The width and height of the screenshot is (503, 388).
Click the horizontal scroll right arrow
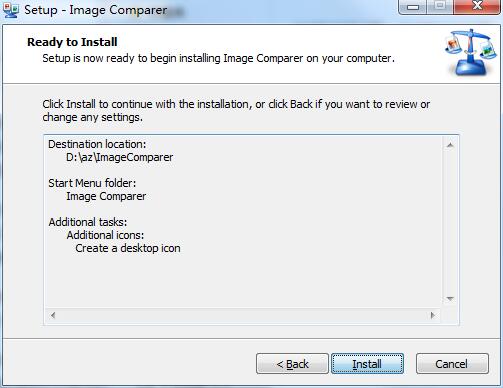[x=433, y=315]
